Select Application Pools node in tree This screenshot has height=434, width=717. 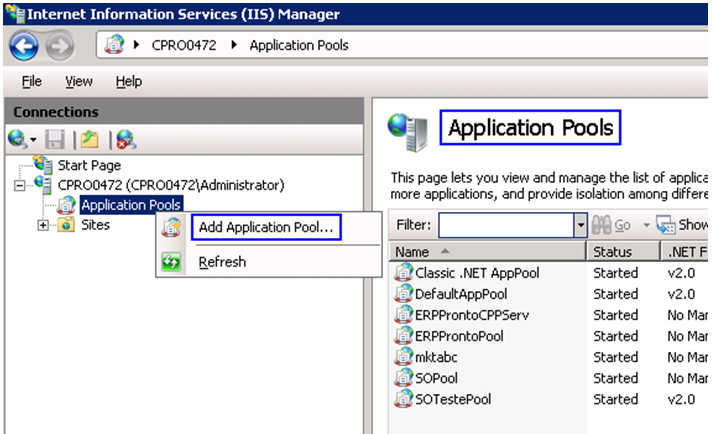click(131, 205)
